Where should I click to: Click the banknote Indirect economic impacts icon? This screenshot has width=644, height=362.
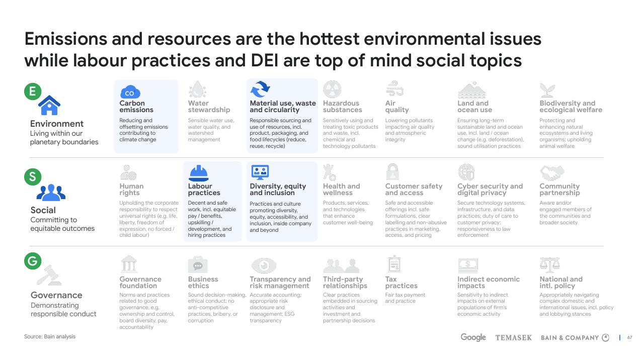[468, 265]
